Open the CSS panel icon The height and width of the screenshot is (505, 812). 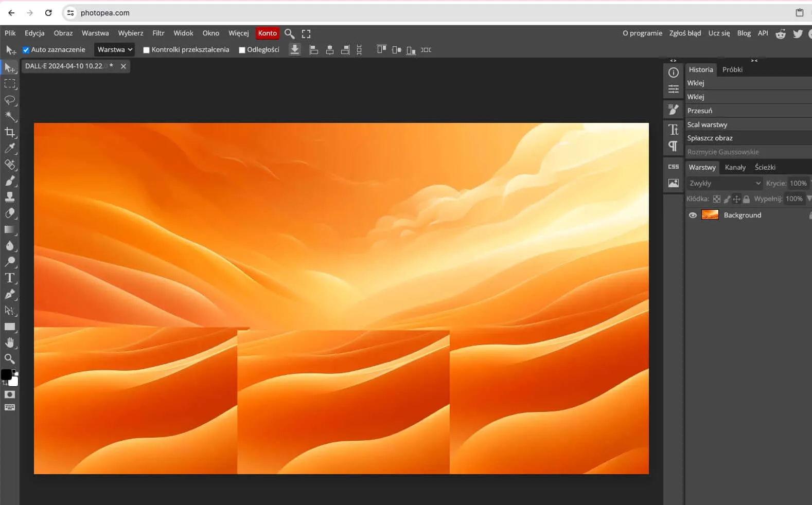[673, 167]
